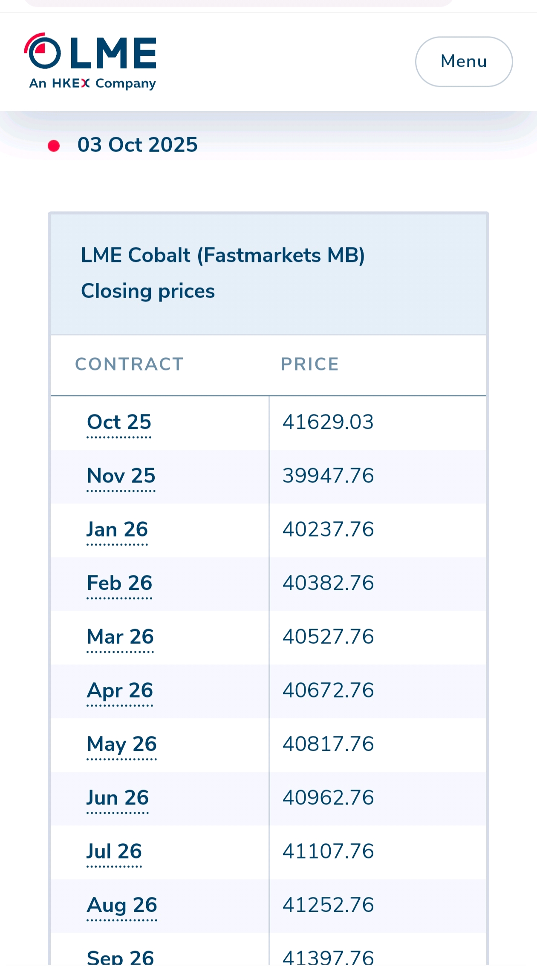Viewport: 537px width, 980px height.
Task: Click the CONTRACT column header
Action: click(x=129, y=365)
